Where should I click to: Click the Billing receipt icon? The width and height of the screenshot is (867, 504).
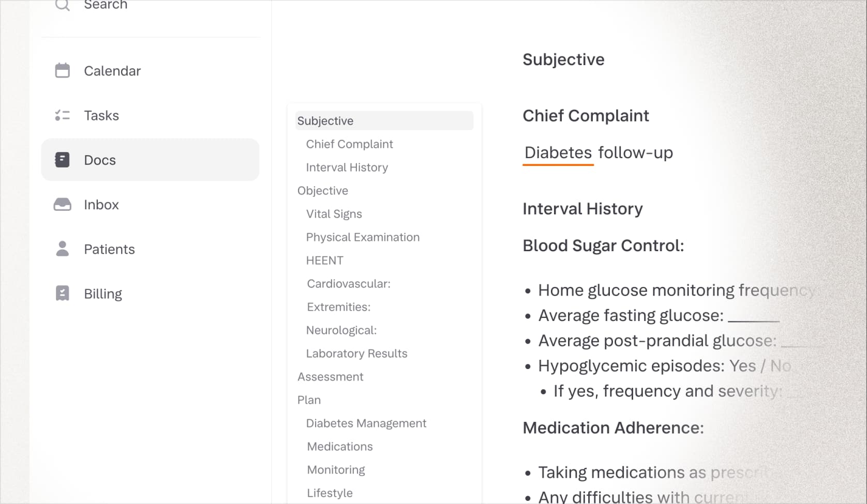pyautogui.click(x=62, y=293)
